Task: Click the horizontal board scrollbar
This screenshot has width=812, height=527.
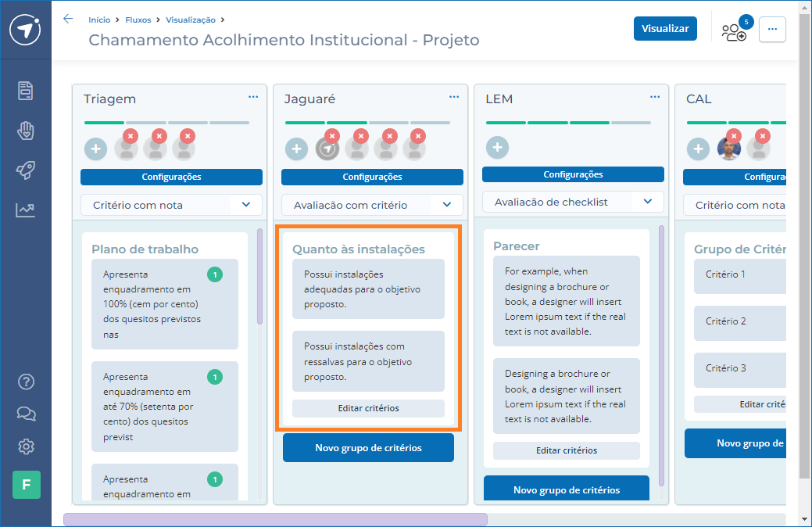Action: point(276,519)
